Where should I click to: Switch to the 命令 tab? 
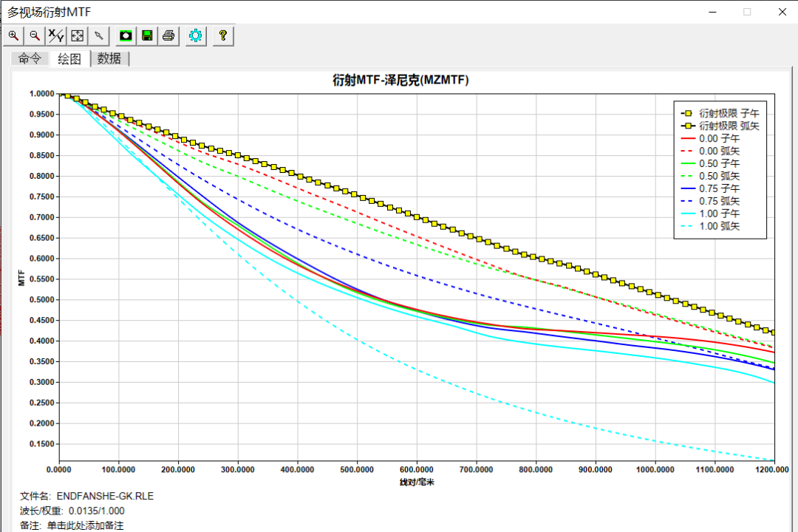click(30, 58)
